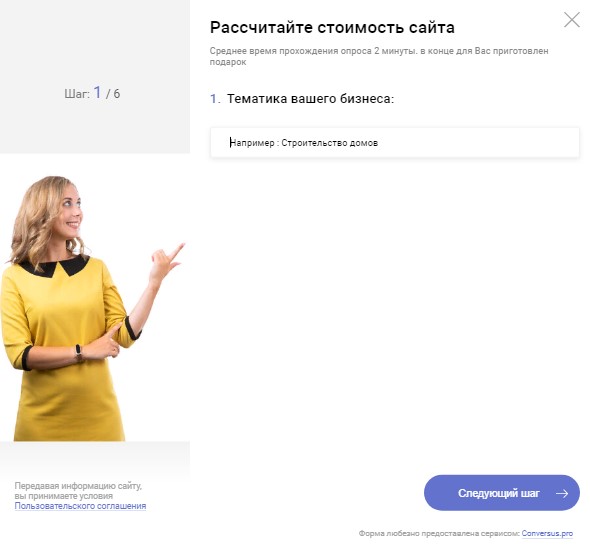The width and height of the screenshot is (590, 546).
Task: Go to Следующий шаг
Action: (x=502, y=493)
